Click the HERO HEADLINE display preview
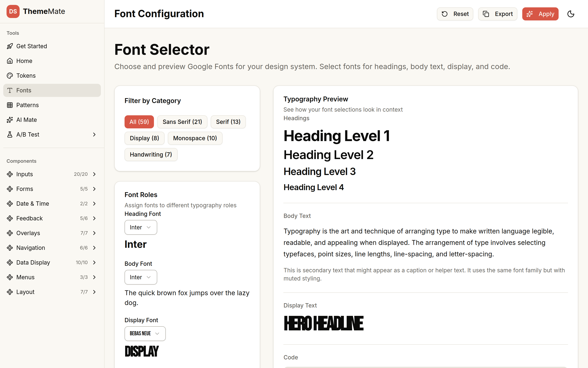Image resolution: width=588 pixels, height=368 pixels. click(x=324, y=323)
